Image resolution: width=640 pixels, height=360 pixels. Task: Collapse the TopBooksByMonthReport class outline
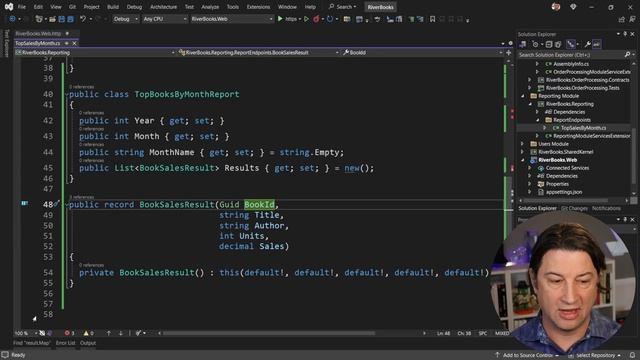(x=67, y=95)
